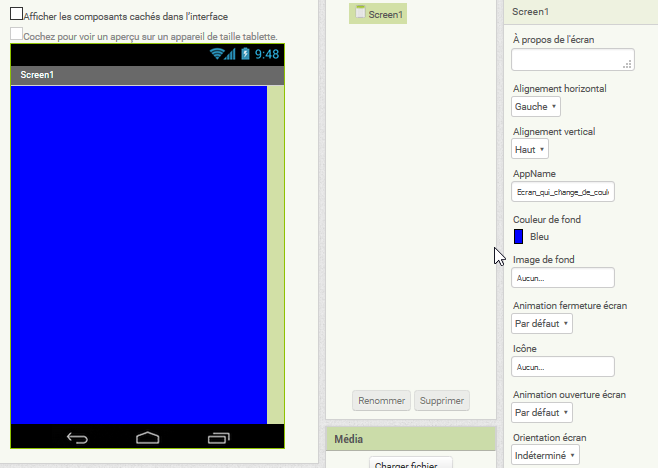658x468 pixels.
Task: Toggle the tablet size preview checkbox
Action: tap(16, 35)
